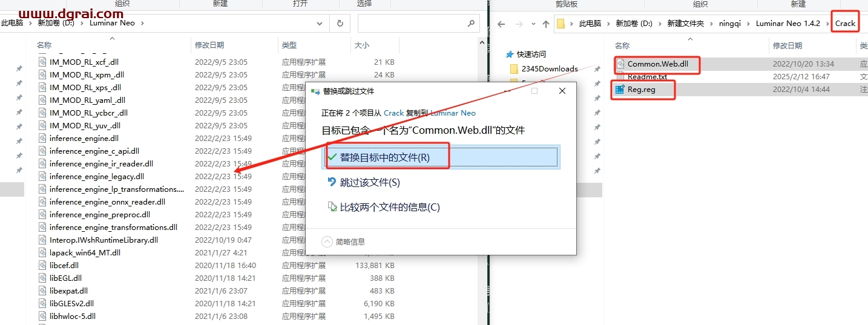868x325 pixels.
Task: Open recent locations dropdown in right window
Action: 534,24
